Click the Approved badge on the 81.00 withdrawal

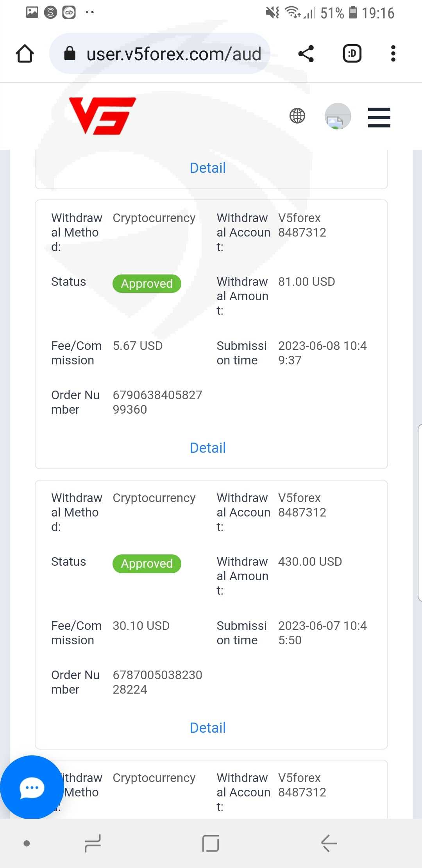tap(147, 283)
